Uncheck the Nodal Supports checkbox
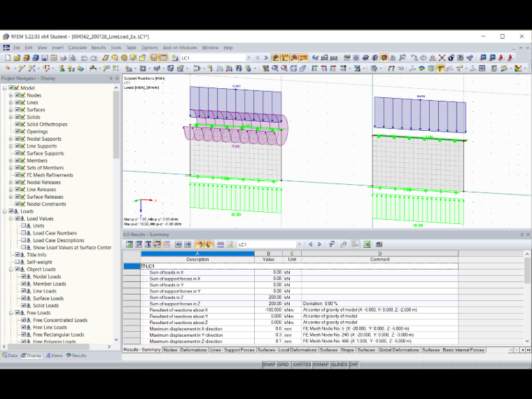532x399 pixels. (17, 139)
